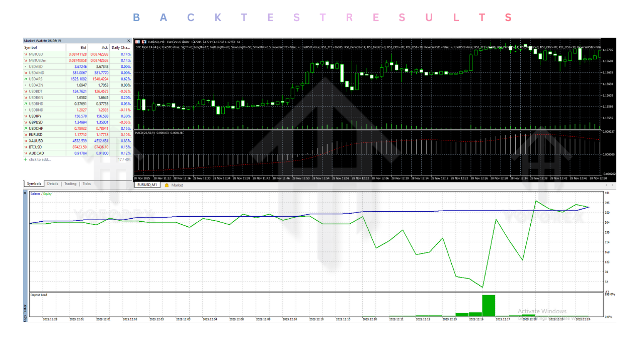Close the Market Watch panel
The height and width of the screenshot is (362, 644).
click(129, 40)
